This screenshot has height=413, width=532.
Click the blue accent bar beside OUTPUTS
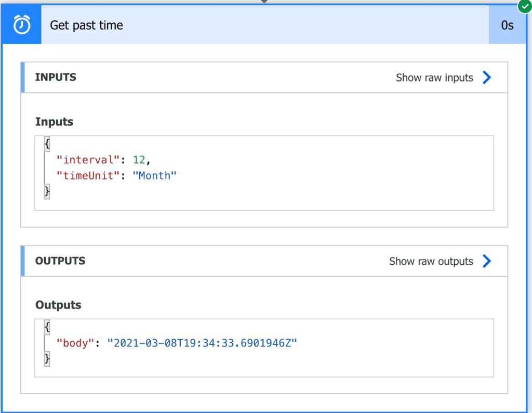[22, 261]
